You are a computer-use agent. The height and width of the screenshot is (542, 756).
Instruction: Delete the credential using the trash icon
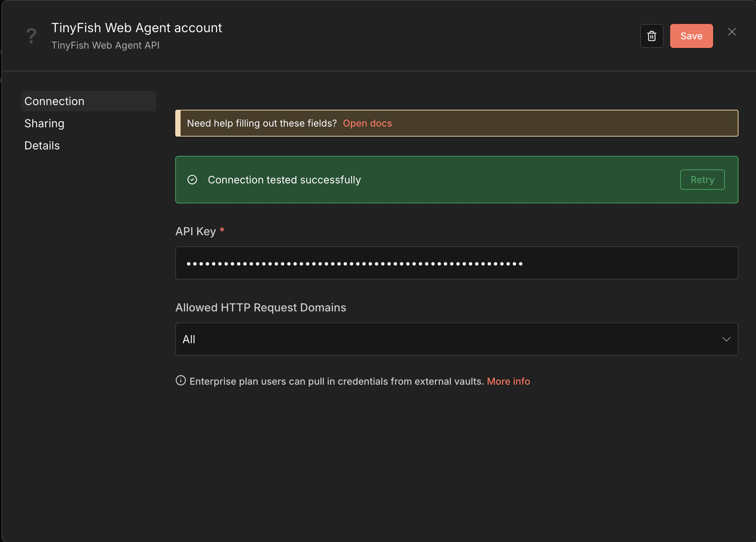pos(652,36)
